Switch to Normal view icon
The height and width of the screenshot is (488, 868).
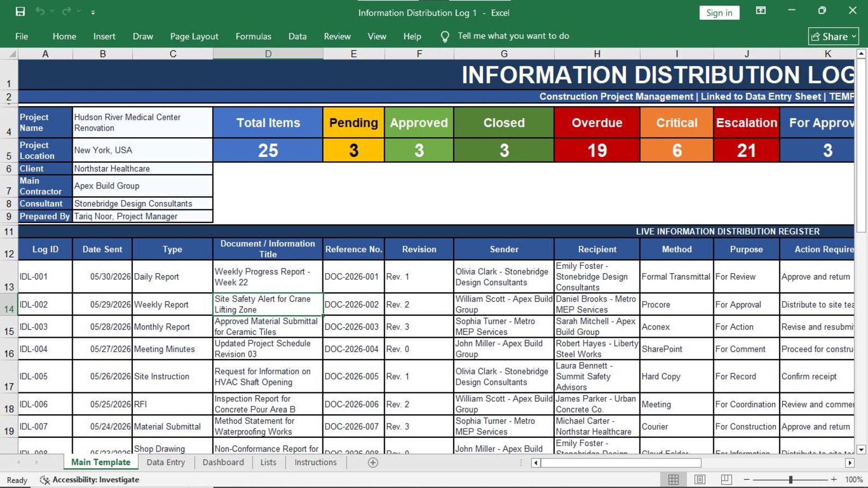click(x=673, y=480)
